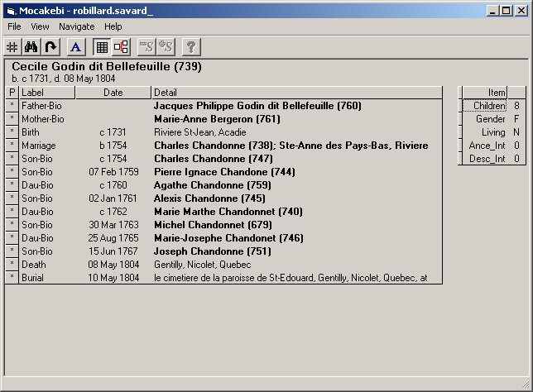Click the Label column header
This screenshot has width=533, height=392.
pos(46,93)
